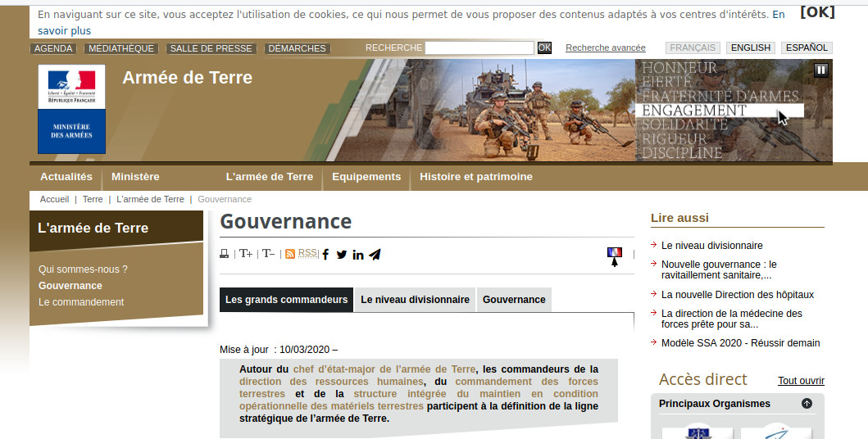
Task: Switch to Le niveau divisionnaire tab
Action: tap(415, 300)
